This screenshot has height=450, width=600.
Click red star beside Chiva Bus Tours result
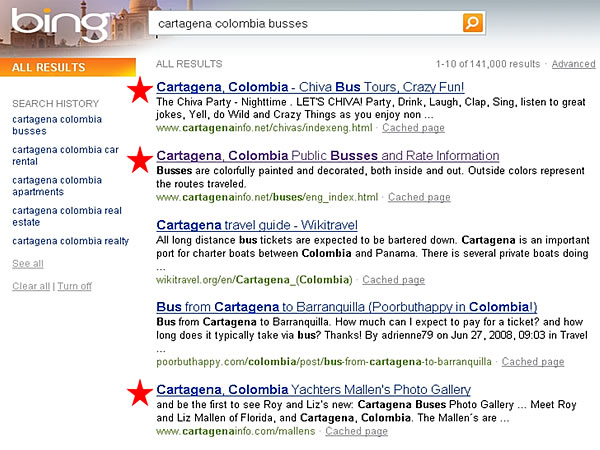[141, 91]
